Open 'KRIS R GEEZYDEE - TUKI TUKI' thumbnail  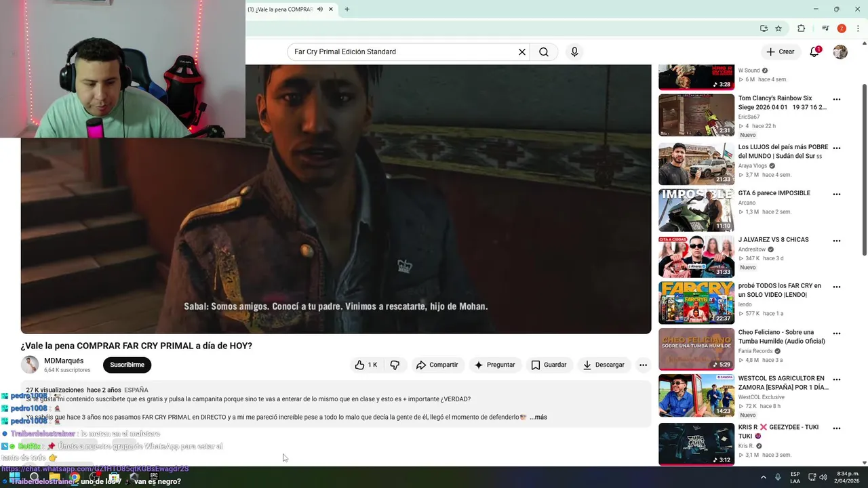696,444
